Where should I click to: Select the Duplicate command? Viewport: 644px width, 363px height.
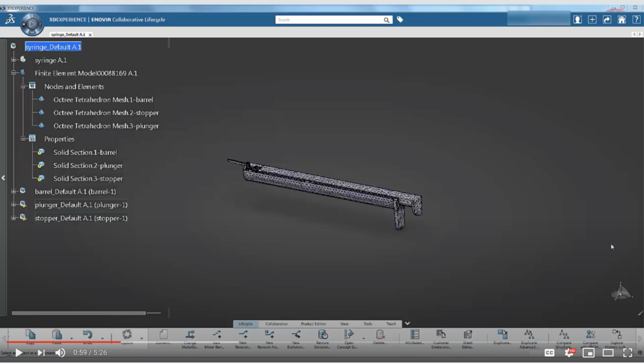[x=501, y=335]
